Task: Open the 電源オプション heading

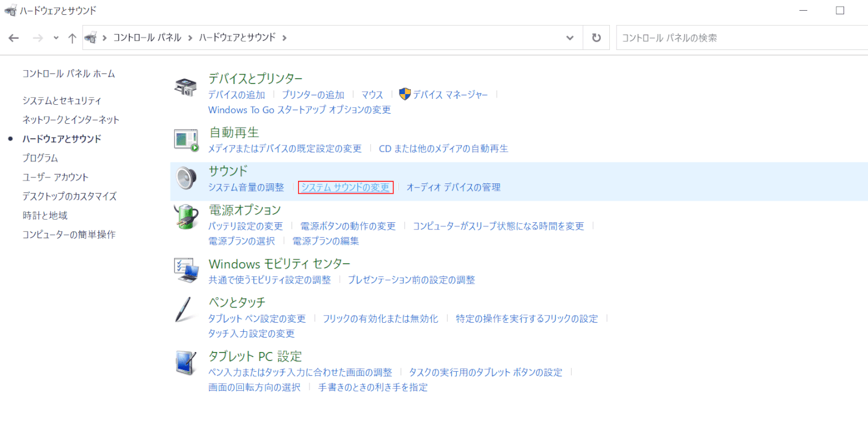Action: click(x=244, y=210)
